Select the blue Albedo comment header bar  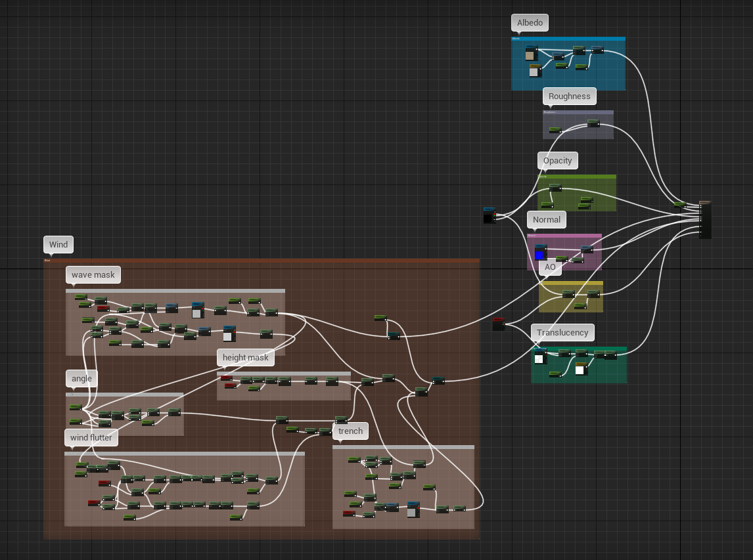[x=568, y=39]
